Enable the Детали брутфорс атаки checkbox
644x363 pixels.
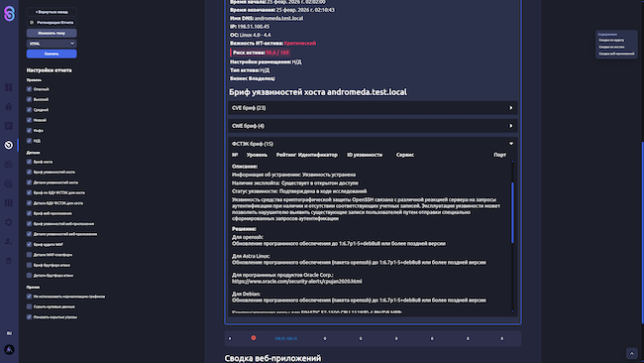(x=29, y=276)
